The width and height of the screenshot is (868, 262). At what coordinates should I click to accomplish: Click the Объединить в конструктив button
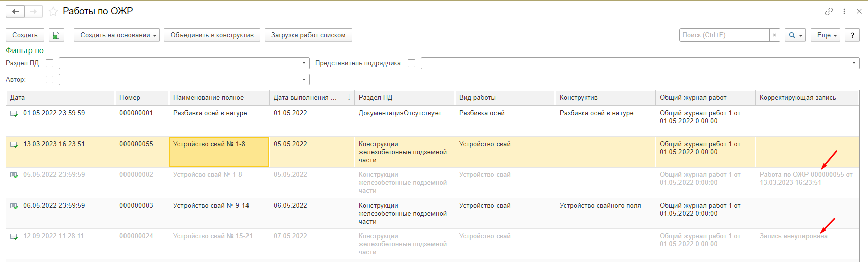point(212,35)
